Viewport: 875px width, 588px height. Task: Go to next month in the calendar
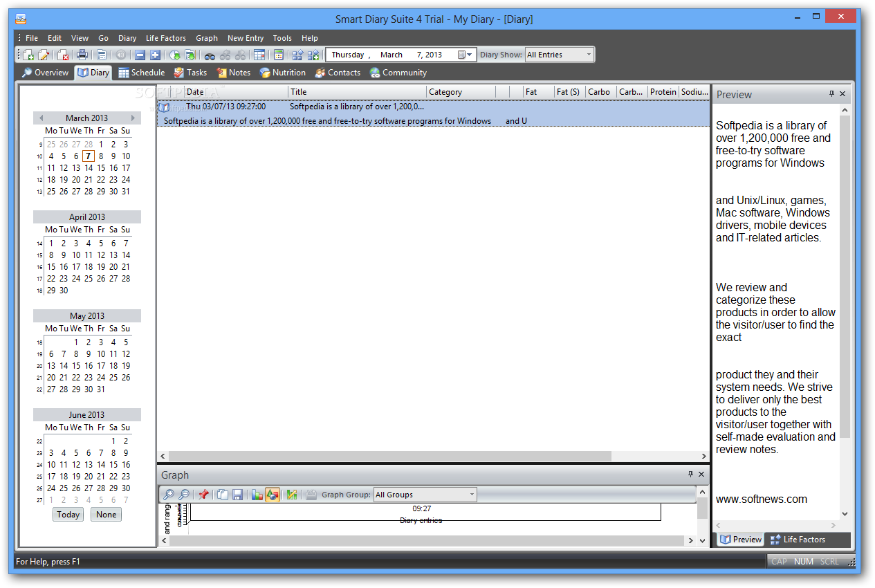(133, 118)
